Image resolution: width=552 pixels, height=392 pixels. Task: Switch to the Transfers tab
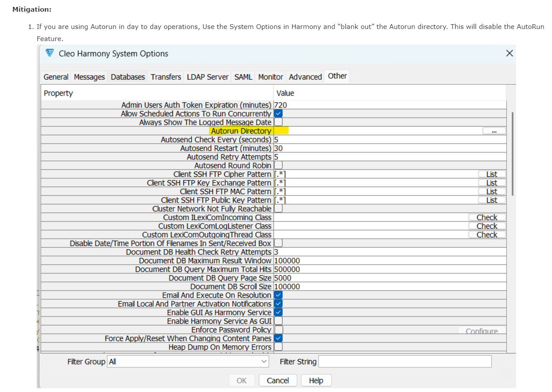[x=166, y=76]
